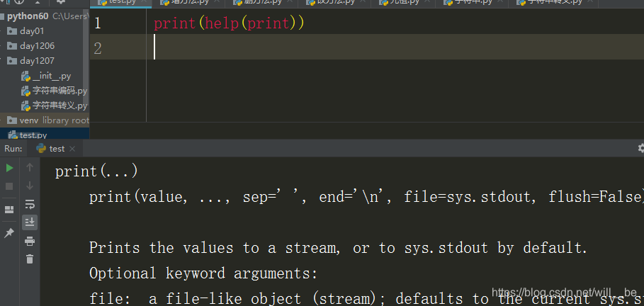The height and width of the screenshot is (306, 644).
Task: Click console line 'Prints the values to a stream'
Action: 339,248
